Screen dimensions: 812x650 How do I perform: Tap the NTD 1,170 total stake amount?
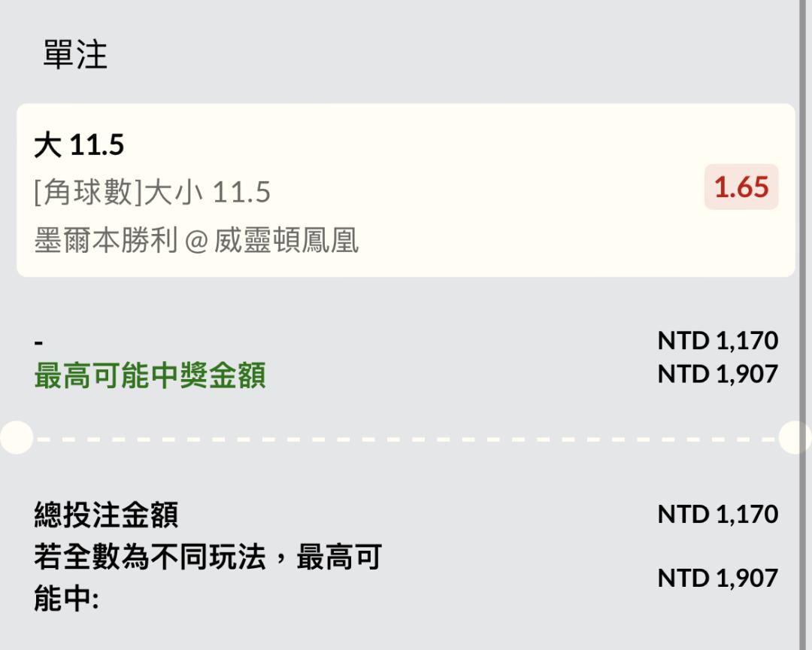[717, 515]
